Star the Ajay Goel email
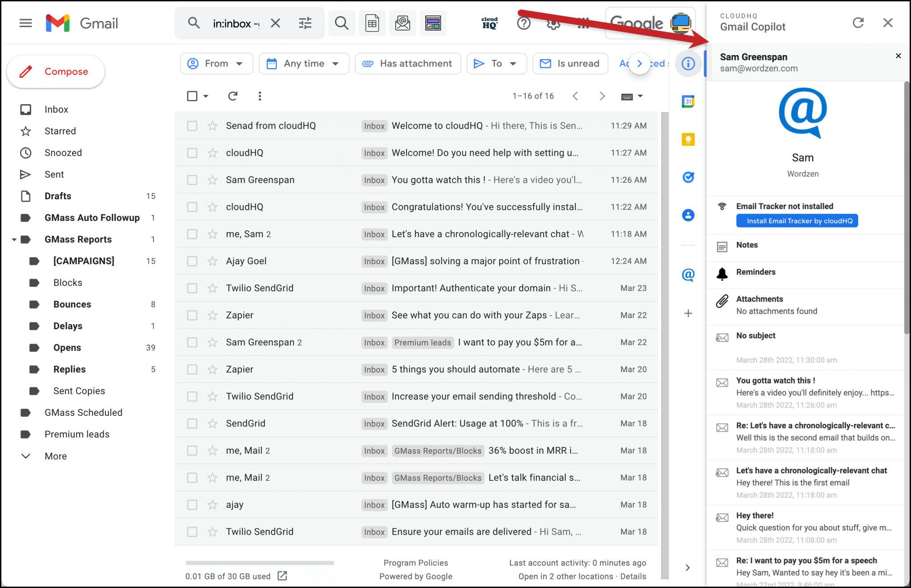Screen dimensions: 911x588 pos(213,261)
